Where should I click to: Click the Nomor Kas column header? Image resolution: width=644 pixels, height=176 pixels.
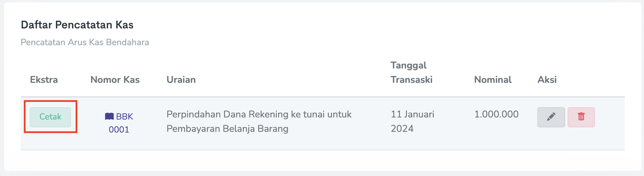coord(115,80)
